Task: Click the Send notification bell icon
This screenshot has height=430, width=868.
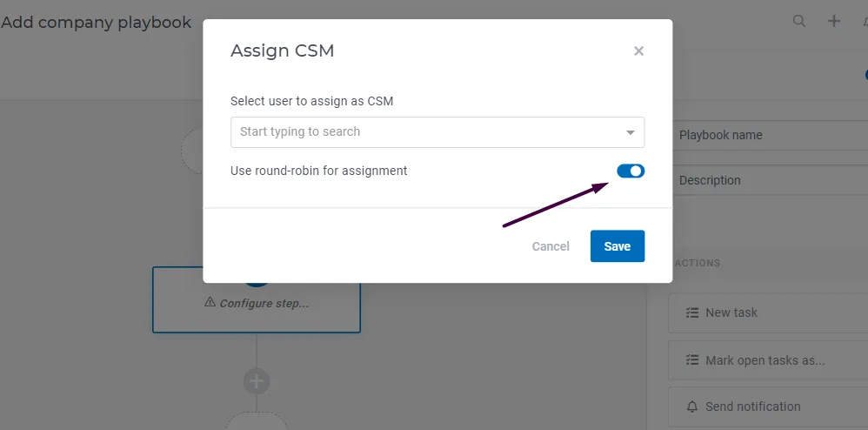Action: pyautogui.click(x=692, y=406)
